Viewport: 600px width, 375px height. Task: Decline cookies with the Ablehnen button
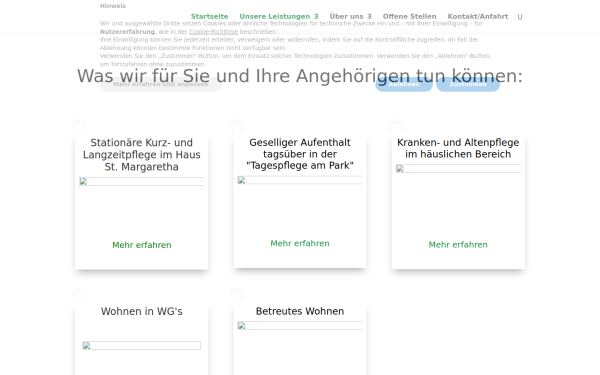coord(404,84)
